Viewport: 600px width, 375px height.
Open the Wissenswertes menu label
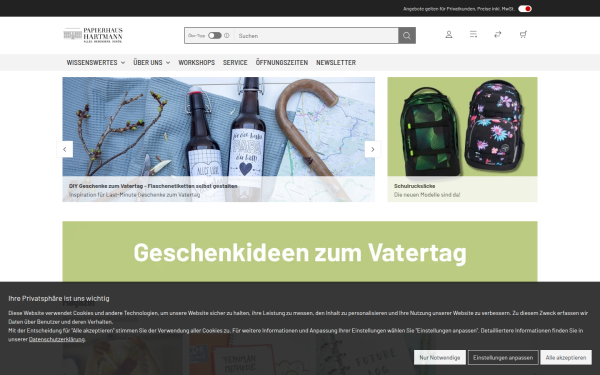92,62
